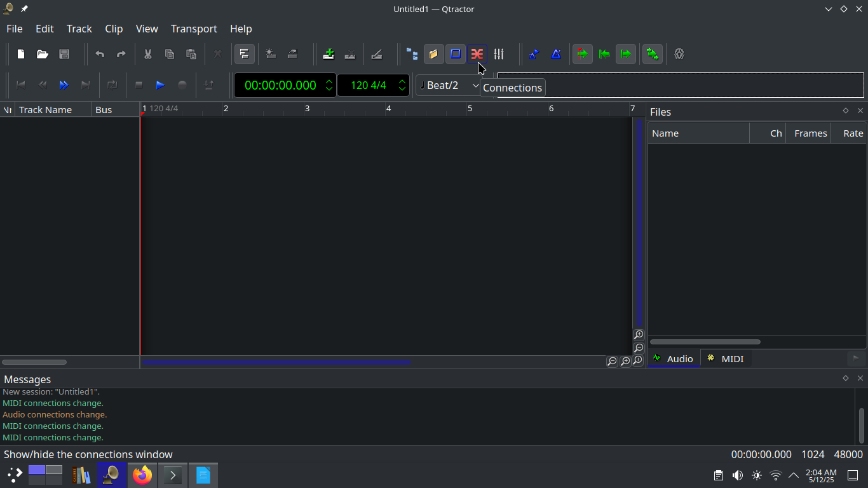Image resolution: width=868 pixels, height=488 pixels.
Task: Click the fast forward transport icon
Action: [64, 85]
